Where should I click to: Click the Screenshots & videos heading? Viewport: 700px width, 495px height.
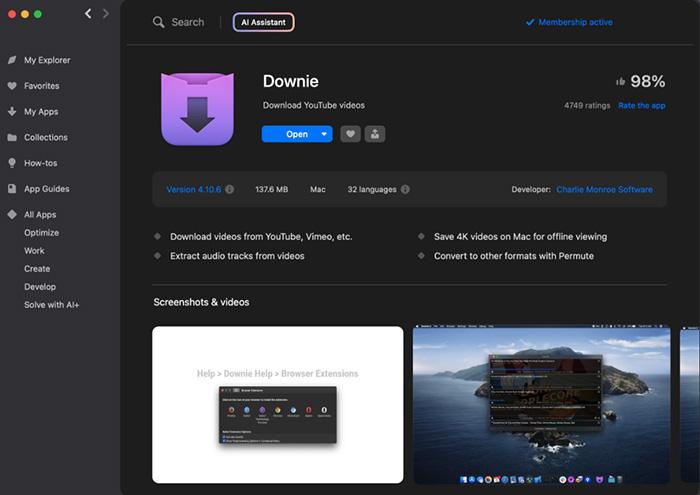click(x=201, y=302)
